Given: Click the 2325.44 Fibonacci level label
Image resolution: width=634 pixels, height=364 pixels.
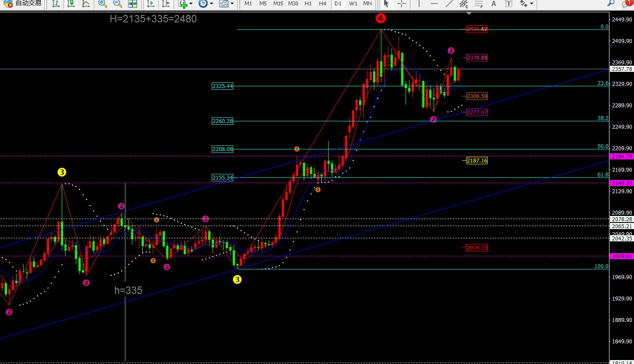Looking at the screenshot, I should coord(222,86).
